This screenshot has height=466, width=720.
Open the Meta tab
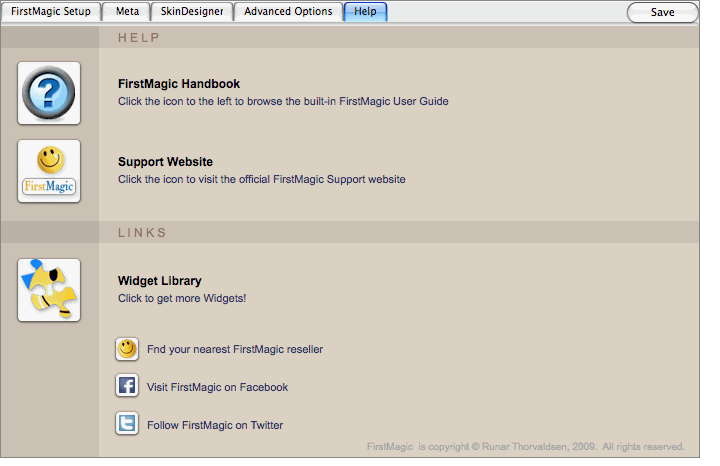(127, 11)
